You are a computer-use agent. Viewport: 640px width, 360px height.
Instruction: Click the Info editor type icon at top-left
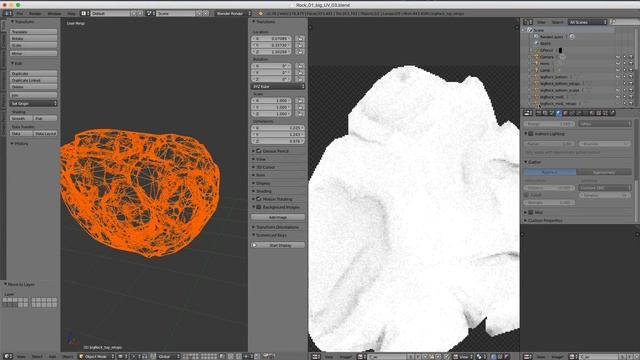point(7,13)
